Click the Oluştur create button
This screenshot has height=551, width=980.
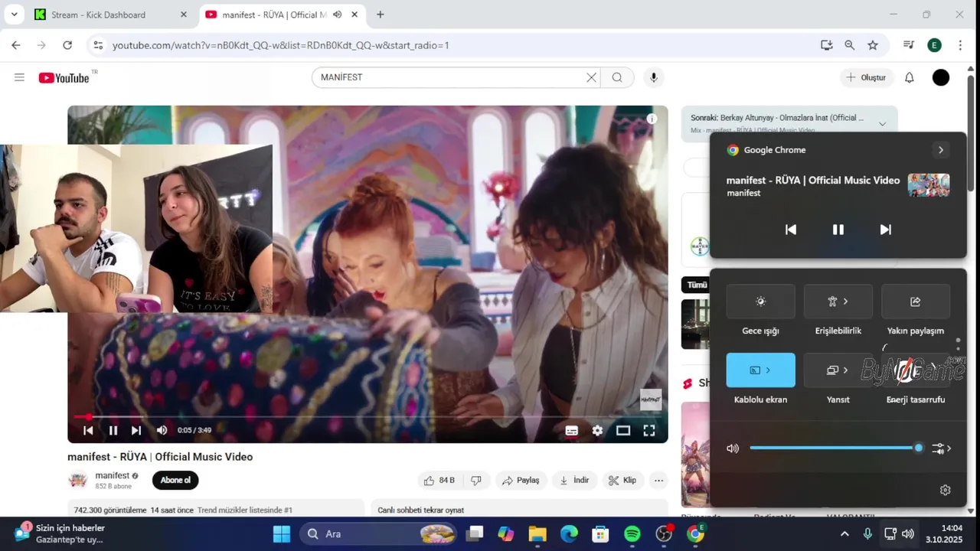coord(866,77)
